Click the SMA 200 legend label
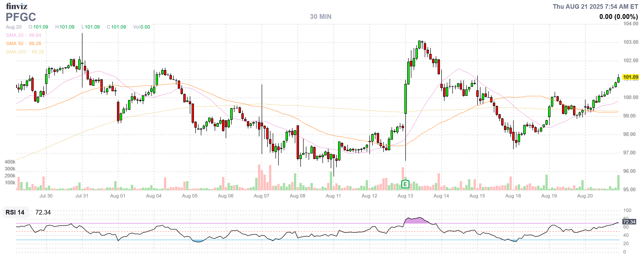The height and width of the screenshot is (259, 644). click(x=16, y=52)
